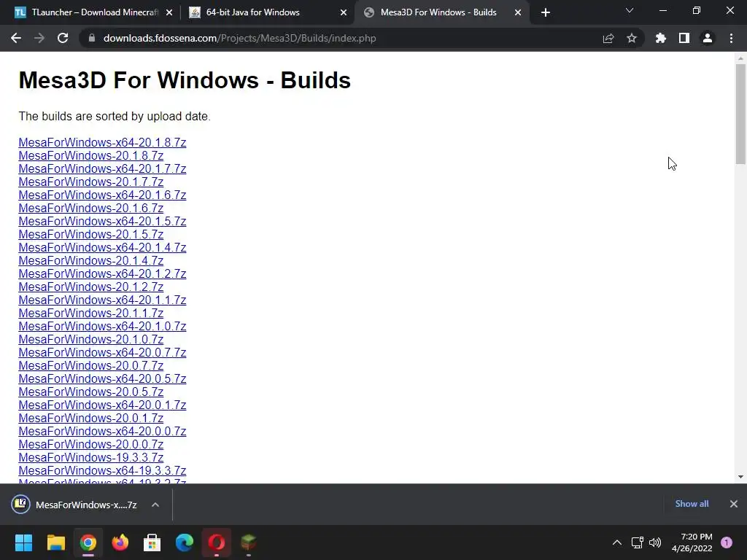Click the MesaForWindows-x64-20.1.2.7z link
This screenshot has width=747, height=560.
tap(102, 274)
